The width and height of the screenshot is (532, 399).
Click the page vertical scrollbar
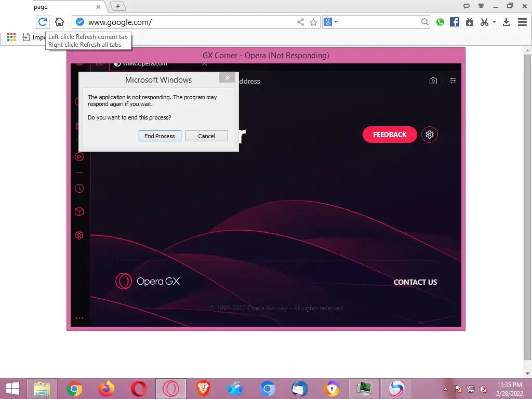tap(527, 207)
